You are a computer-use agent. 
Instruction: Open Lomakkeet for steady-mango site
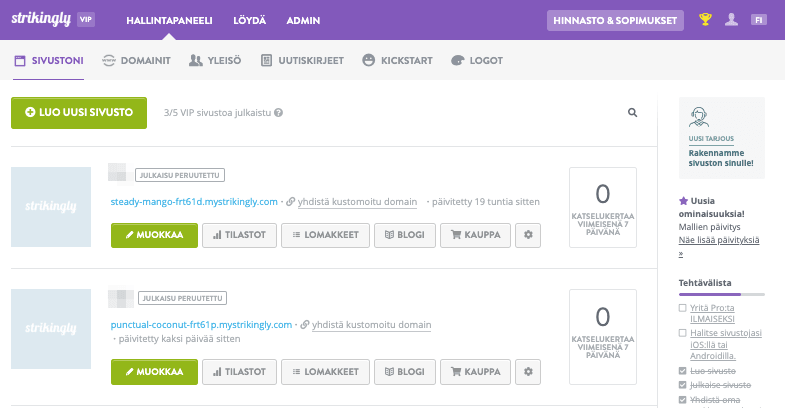tap(325, 235)
